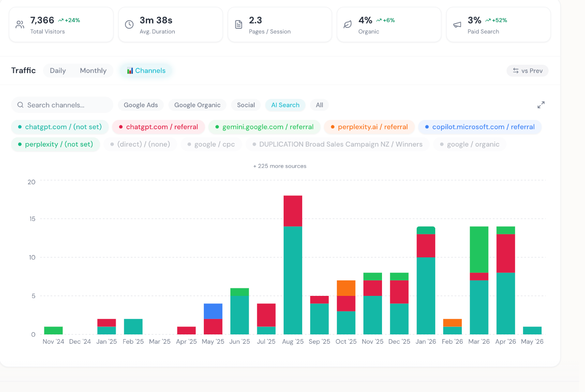Click the Nov '24 green bar
Screen dimensions: 585x392
[x=54, y=330]
